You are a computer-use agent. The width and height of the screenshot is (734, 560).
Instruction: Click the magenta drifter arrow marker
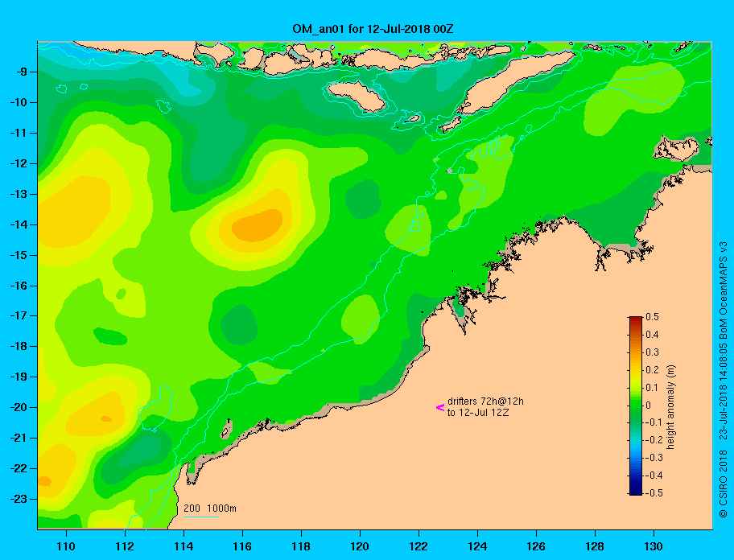(440, 407)
